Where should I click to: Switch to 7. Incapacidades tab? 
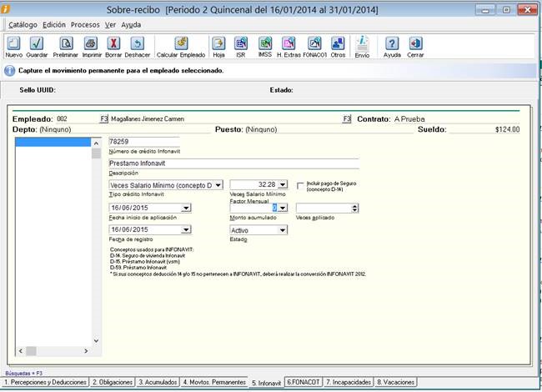(x=349, y=382)
